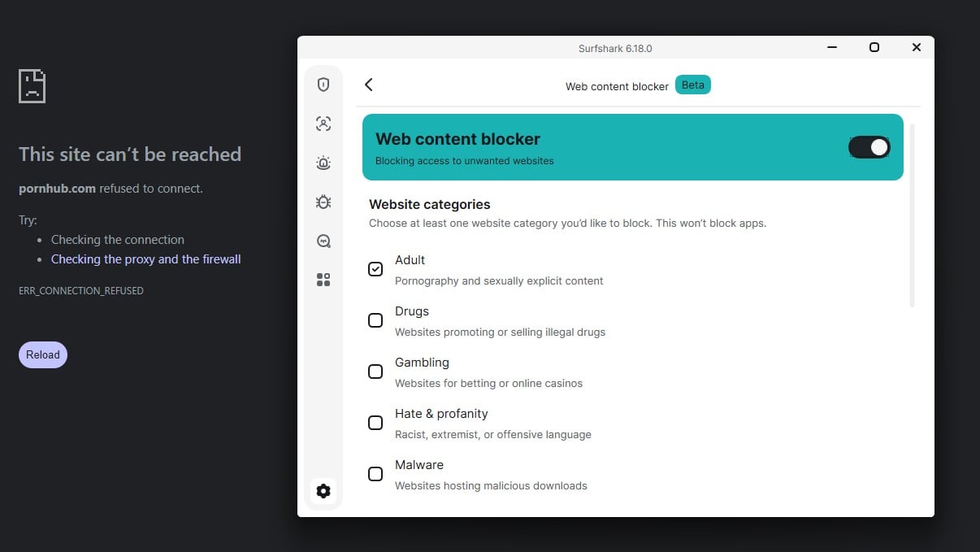The width and height of the screenshot is (980, 552).
Task: Click the 'Website categories' heading
Action: pyautogui.click(x=430, y=205)
